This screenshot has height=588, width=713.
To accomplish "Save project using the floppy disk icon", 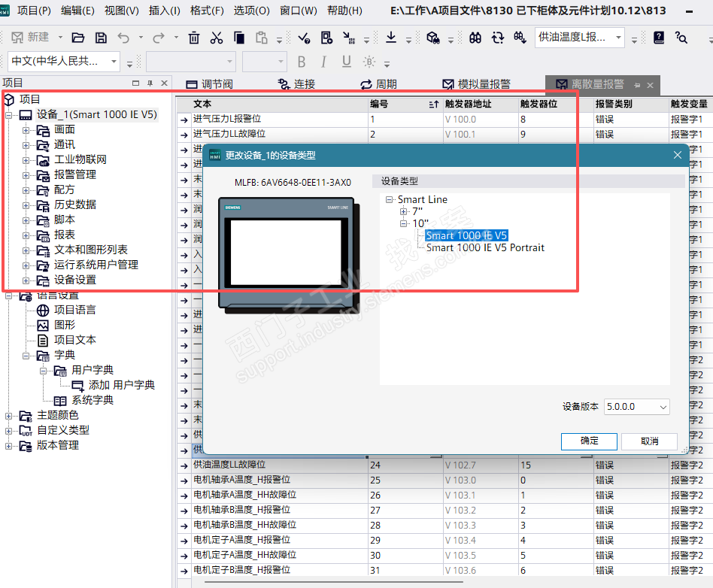I will 101,38.
